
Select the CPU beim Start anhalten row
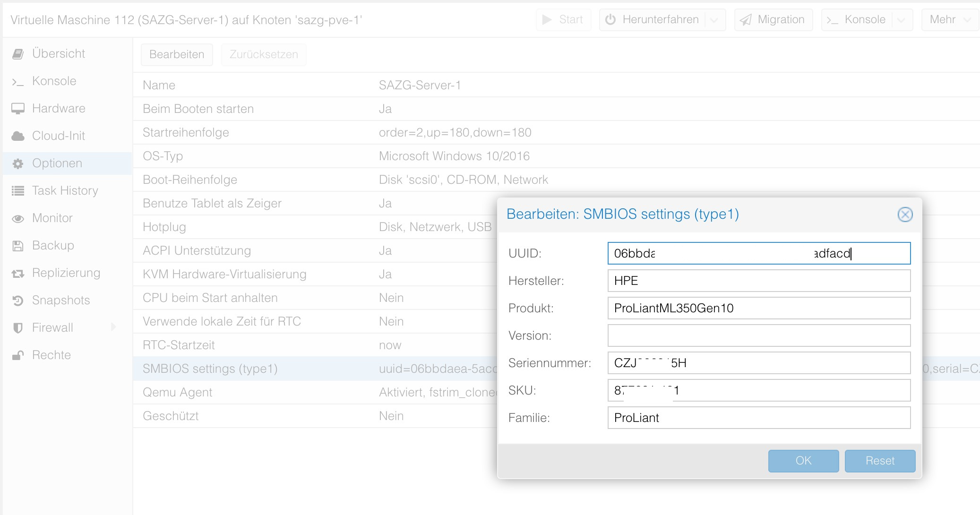[x=315, y=298]
